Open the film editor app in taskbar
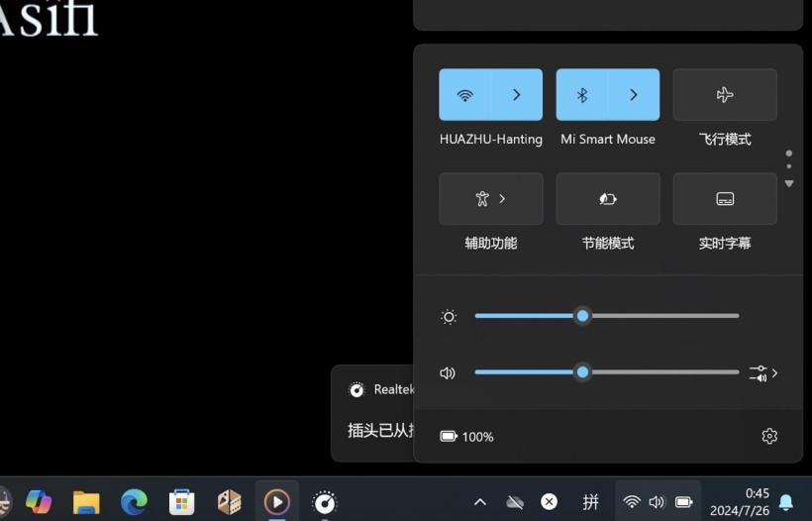This screenshot has width=812, height=521. tap(230, 502)
